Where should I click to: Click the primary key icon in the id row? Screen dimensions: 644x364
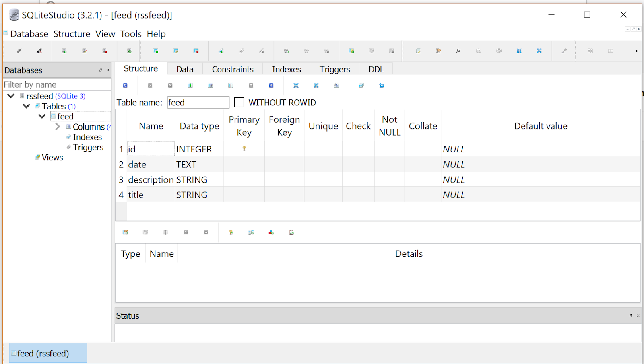click(244, 149)
